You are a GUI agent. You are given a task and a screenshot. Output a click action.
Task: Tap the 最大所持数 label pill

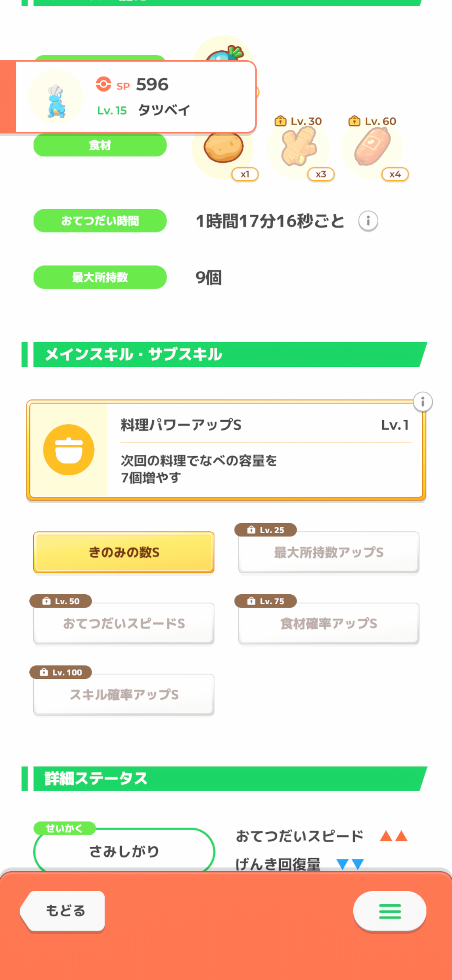click(100, 277)
